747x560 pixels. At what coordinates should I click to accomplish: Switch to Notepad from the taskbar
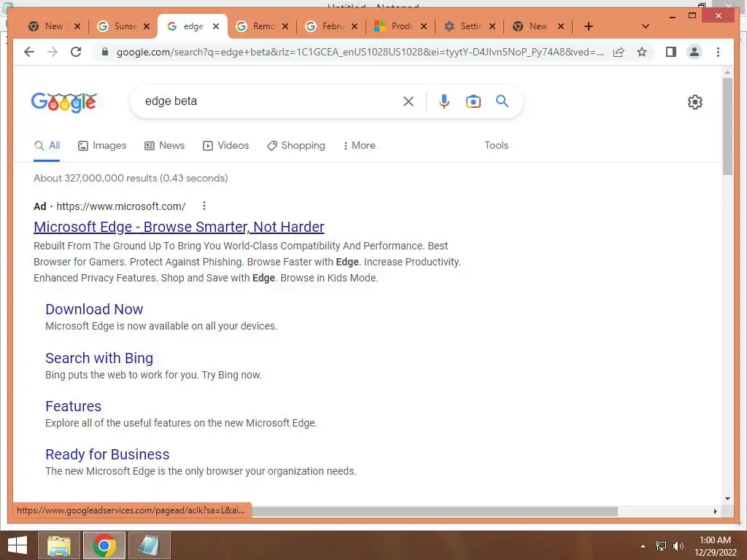(x=149, y=545)
